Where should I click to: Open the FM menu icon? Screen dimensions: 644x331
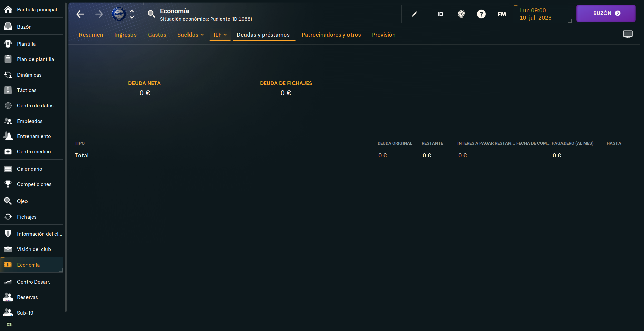[x=502, y=14]
